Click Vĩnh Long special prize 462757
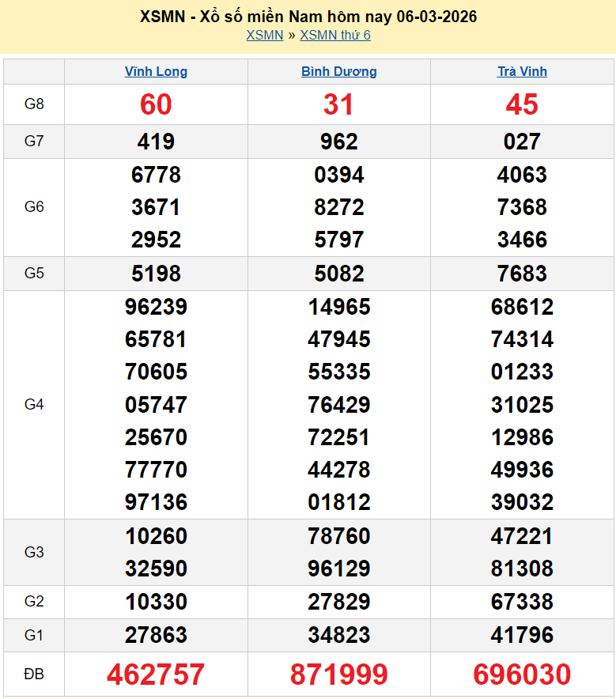The image size is (616, 699). click(156, 674)
